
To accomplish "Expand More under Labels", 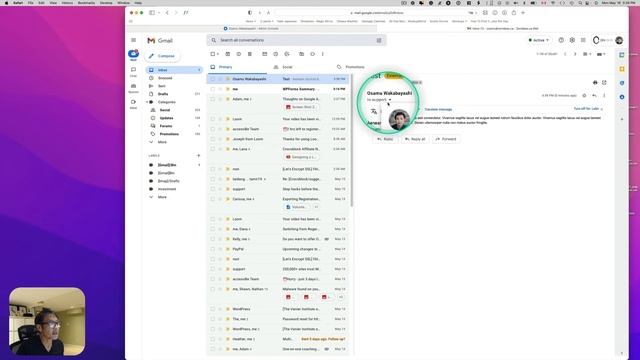I will pyautogui.click(x=162, y=197).
